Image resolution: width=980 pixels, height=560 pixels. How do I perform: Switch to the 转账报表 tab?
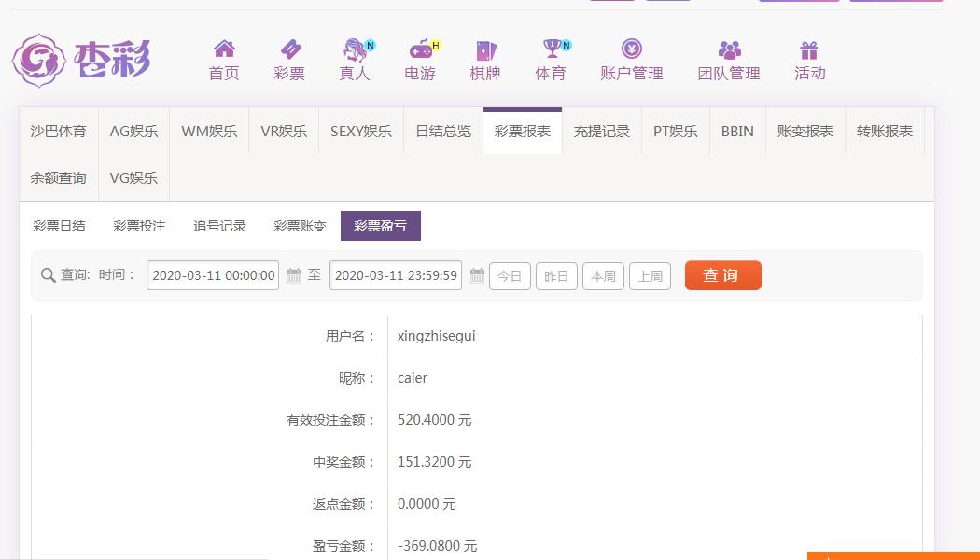[885, 132]
